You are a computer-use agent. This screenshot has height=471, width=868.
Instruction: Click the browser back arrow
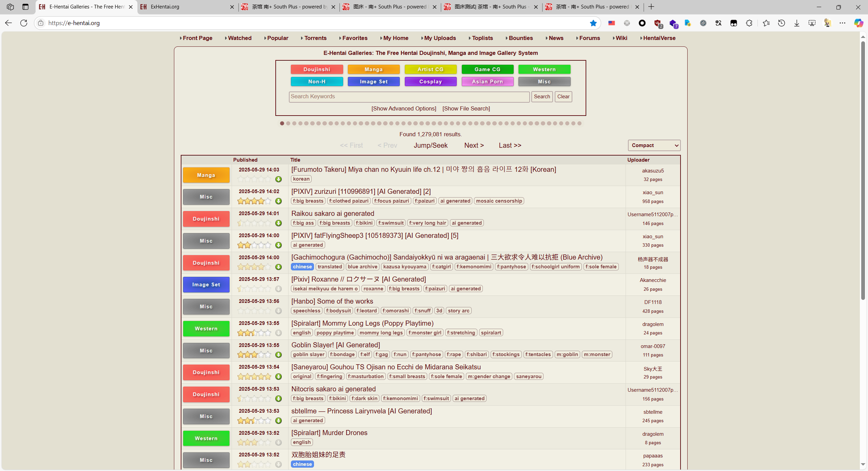coord(8,23)
